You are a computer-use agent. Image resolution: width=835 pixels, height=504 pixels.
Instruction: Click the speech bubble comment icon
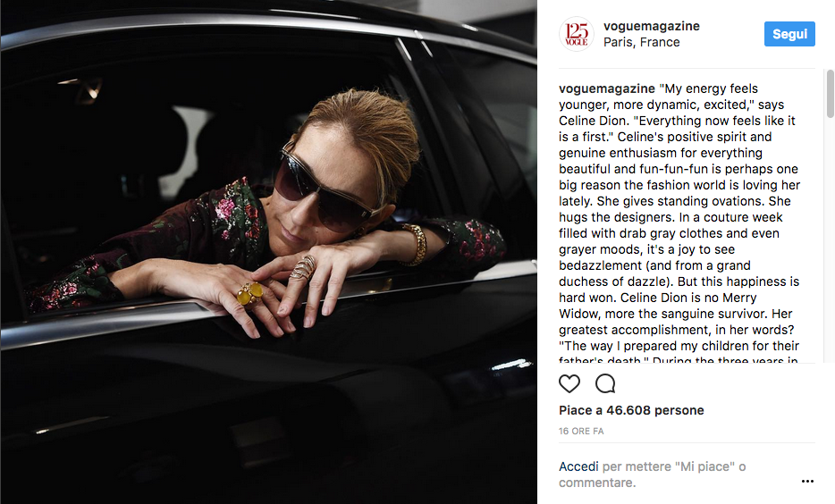coord(605,383)
